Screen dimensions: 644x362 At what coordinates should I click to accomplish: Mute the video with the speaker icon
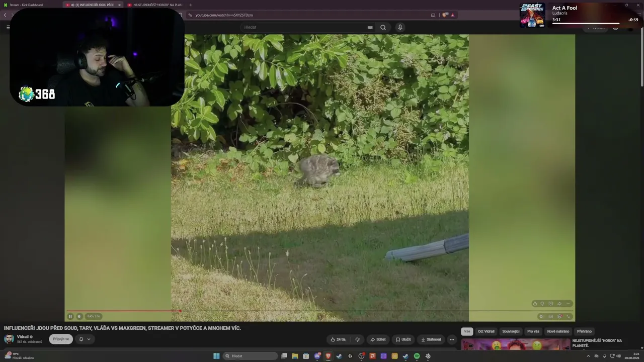(x=79, y=316)
